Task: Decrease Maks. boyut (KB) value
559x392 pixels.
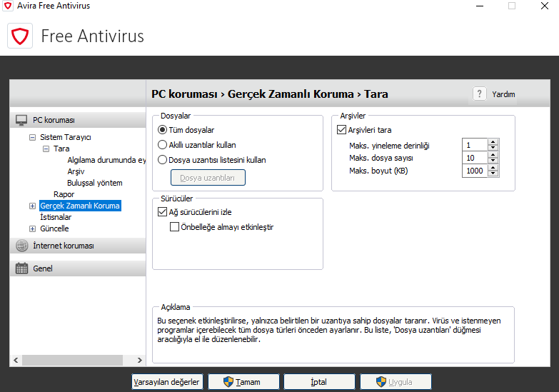Action: pyautogui.click(x=493, y=174)
